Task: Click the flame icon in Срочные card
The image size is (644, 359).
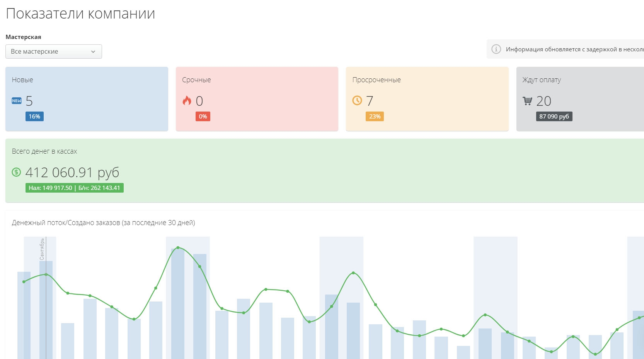Action: [x=187, y=101]
